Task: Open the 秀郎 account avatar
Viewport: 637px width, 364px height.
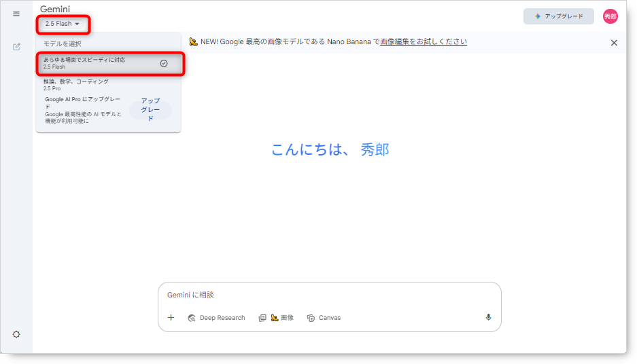Action: (610, 16)
